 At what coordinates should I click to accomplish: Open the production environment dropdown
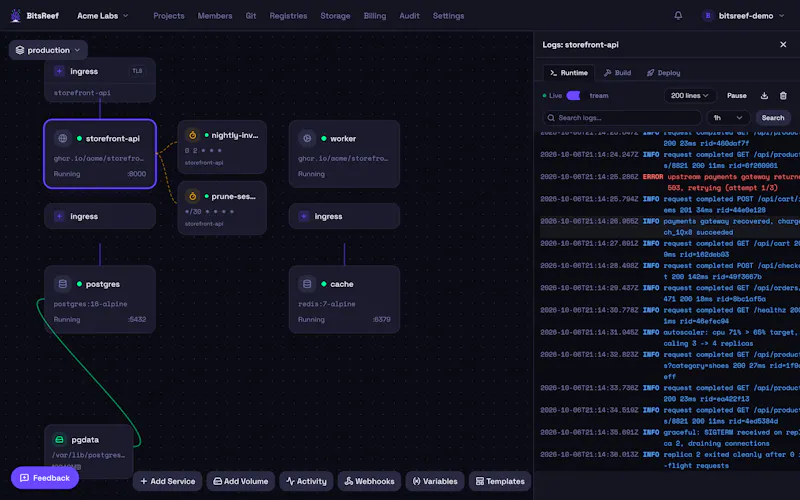tap(48, 50)
